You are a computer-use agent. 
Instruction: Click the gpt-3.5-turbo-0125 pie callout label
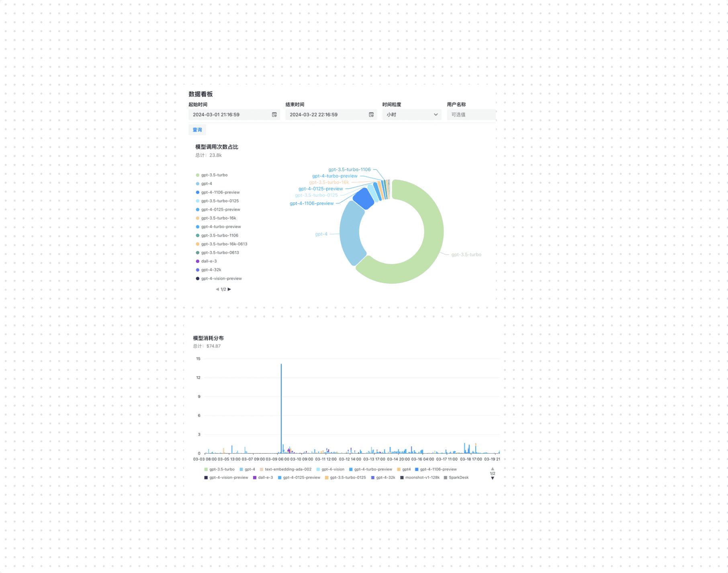pyautogui.click(x=316, y=195)
